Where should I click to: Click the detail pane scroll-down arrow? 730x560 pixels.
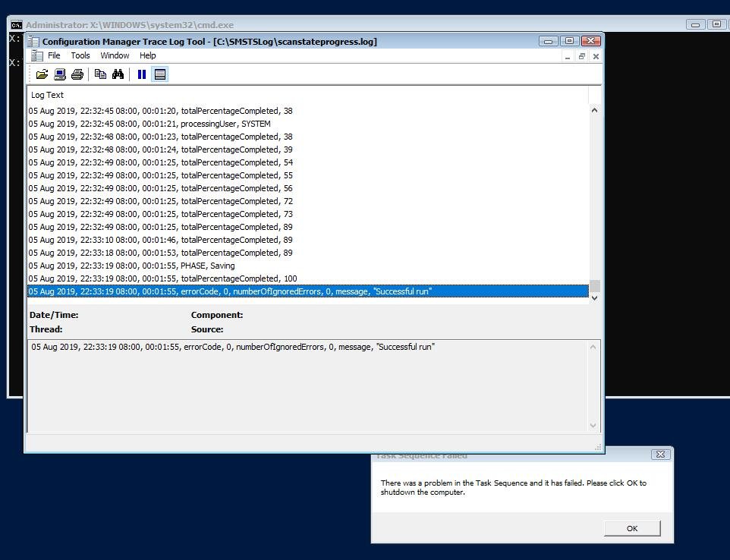click(593, 425)
